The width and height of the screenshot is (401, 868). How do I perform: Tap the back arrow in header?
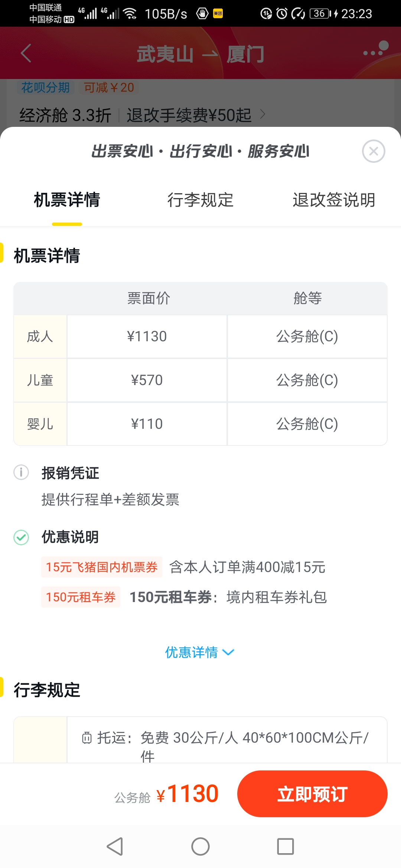tap(26, 53)
